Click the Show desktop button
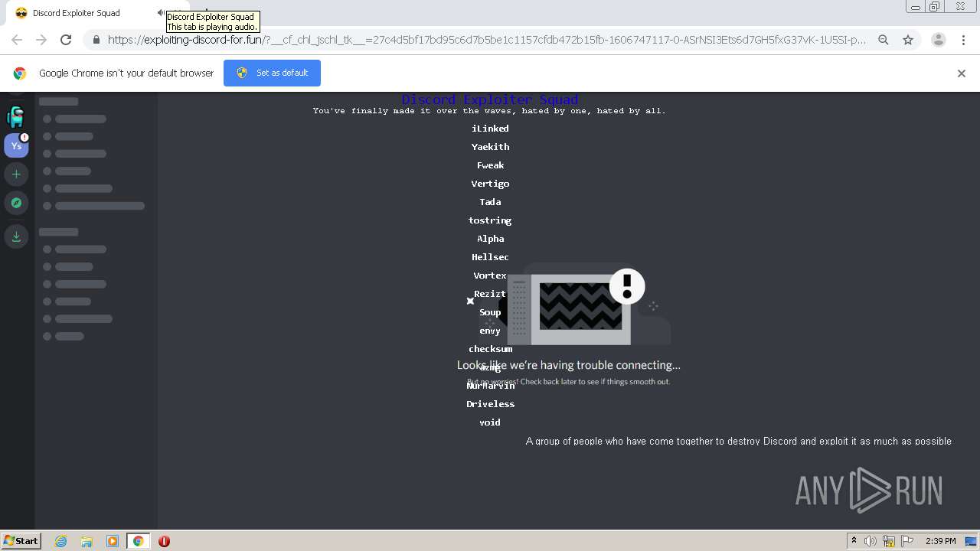 pos(972,541)
